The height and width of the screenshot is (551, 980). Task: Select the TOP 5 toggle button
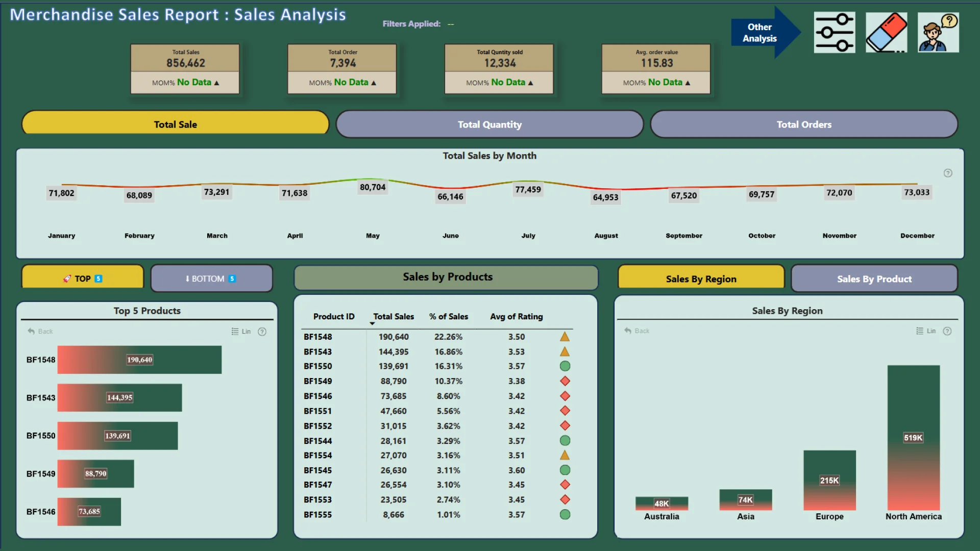click(x=83, y=278)
